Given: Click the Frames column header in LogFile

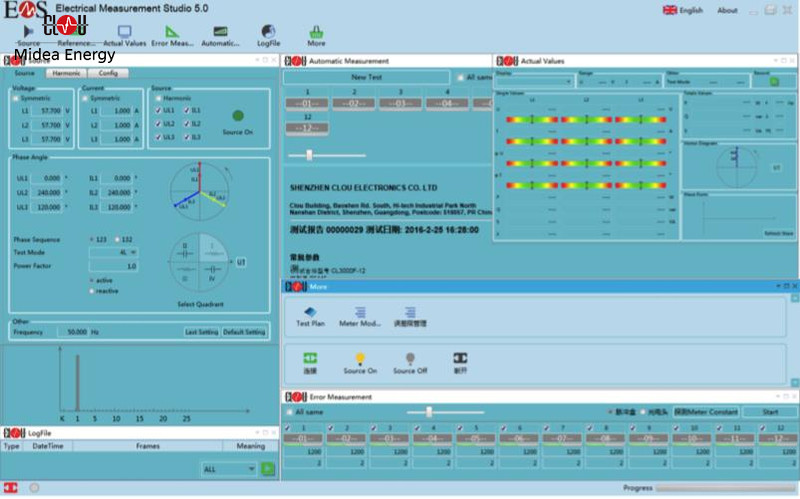Looking at the screenshot, I should point(148,446).
